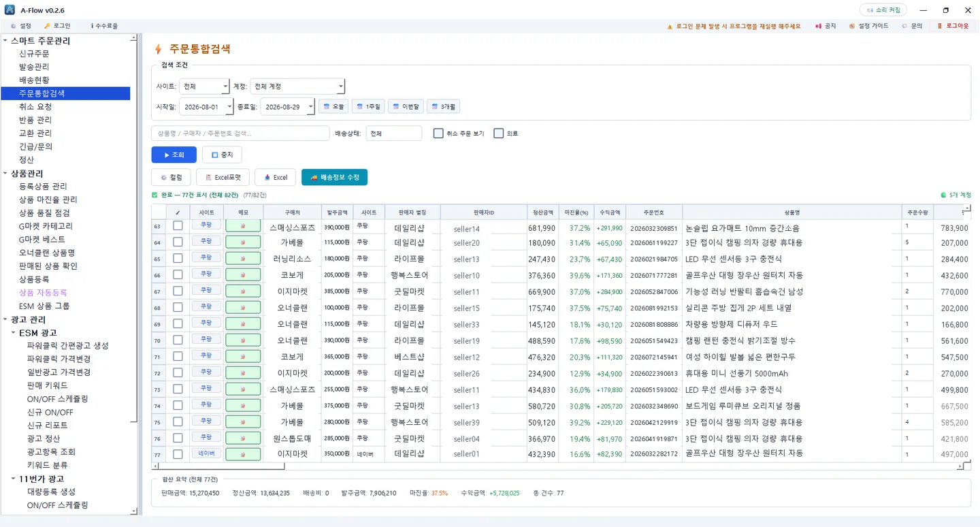Check the row 63 checkbox
Viewport: 980px width, 527px height.
[x=178, y=226]
